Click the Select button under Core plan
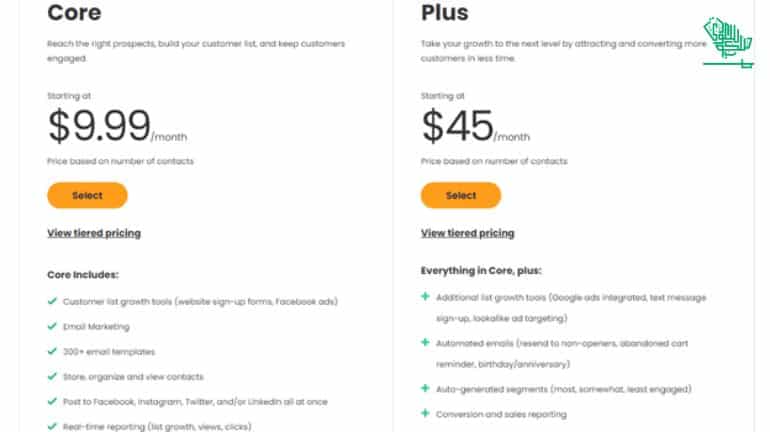 pyautogui.click(x=87, y=195)
